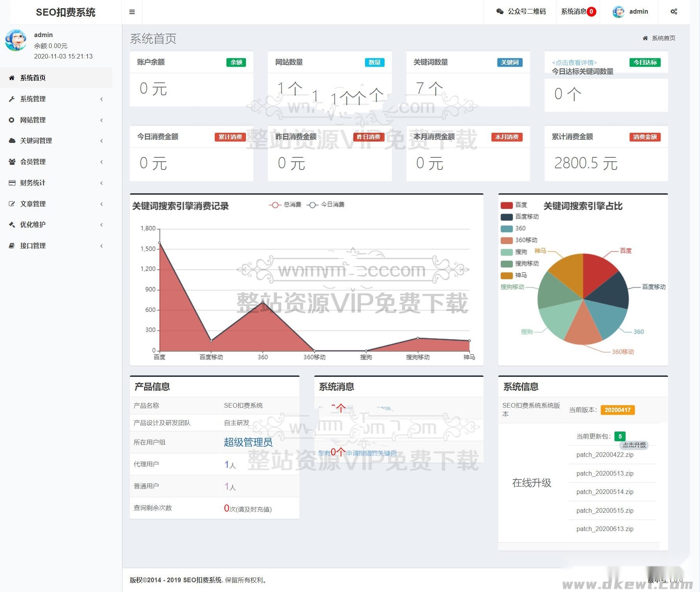Toggle the 神马 slice in the pie legend

(506, 276)
